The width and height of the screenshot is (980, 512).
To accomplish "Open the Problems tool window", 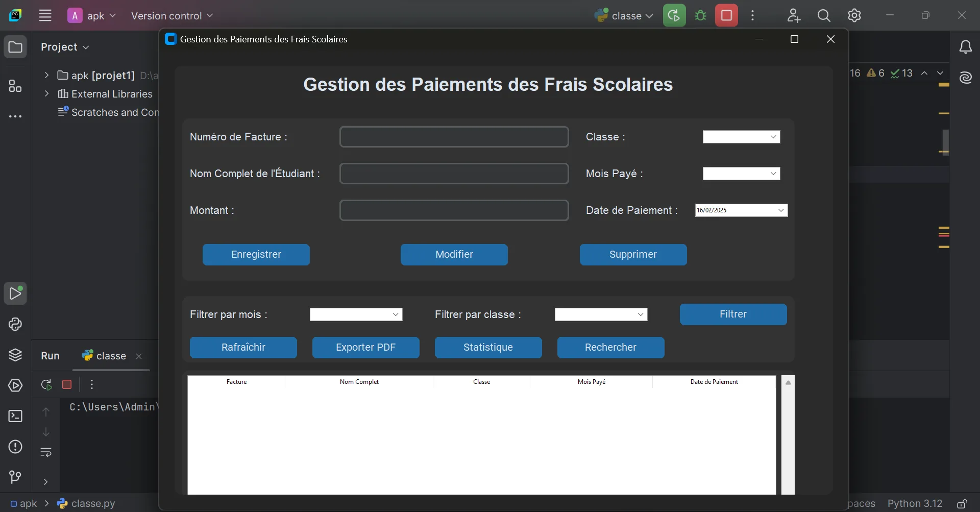I will (15, 447).
